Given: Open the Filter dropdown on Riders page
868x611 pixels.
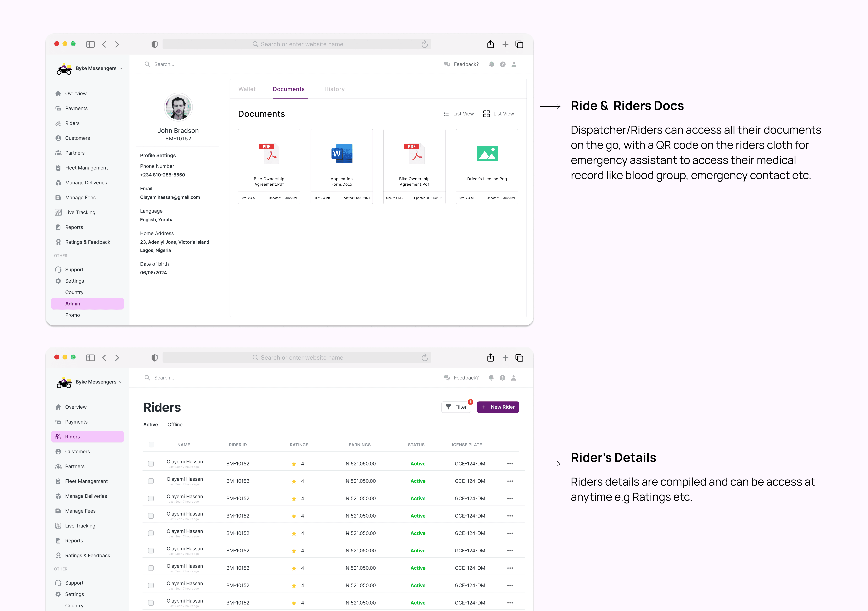Looking at the screenshot, I should [x=456, y=407].
